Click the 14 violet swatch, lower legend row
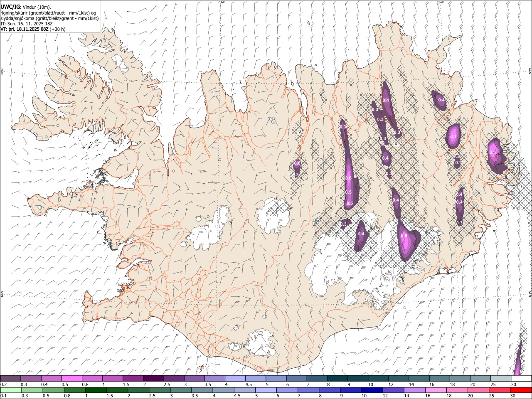This screenshot has height=399, width=532. (x=414, y=390)
